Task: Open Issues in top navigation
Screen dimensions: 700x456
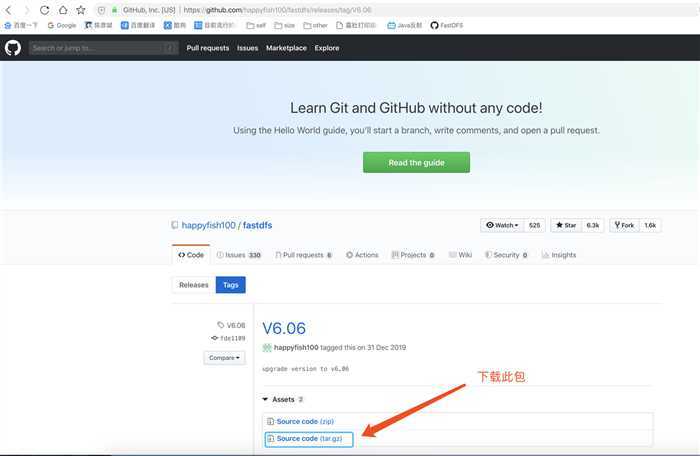Action: (247, 48)
